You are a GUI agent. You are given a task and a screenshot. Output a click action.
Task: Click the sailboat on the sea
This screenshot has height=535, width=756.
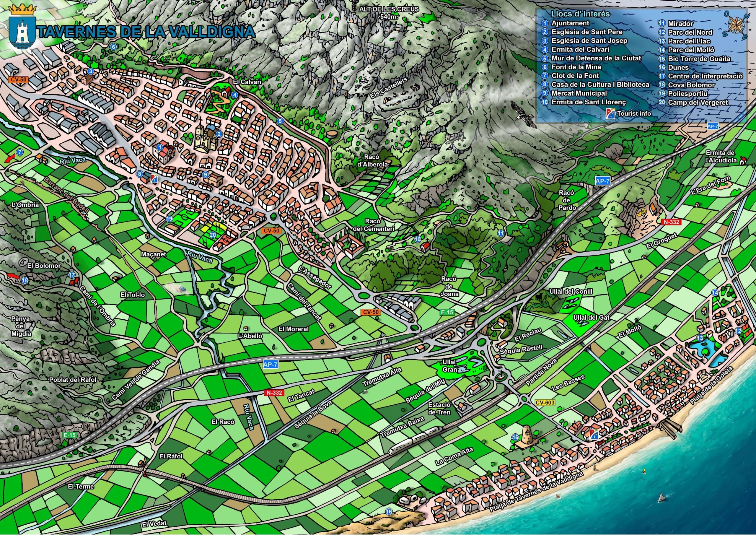661,497
